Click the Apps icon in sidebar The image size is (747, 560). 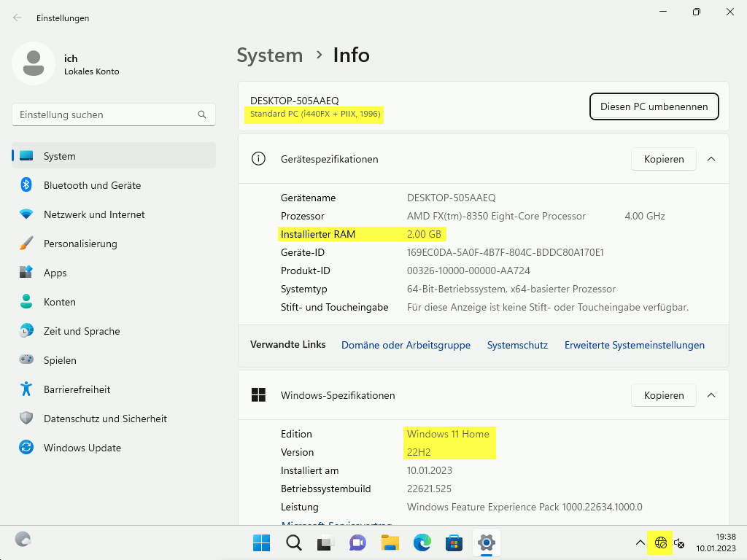26,273
